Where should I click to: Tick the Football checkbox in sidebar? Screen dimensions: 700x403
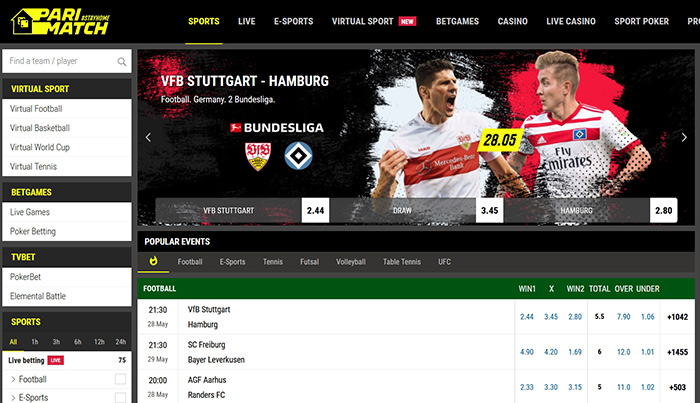[120, 379]
